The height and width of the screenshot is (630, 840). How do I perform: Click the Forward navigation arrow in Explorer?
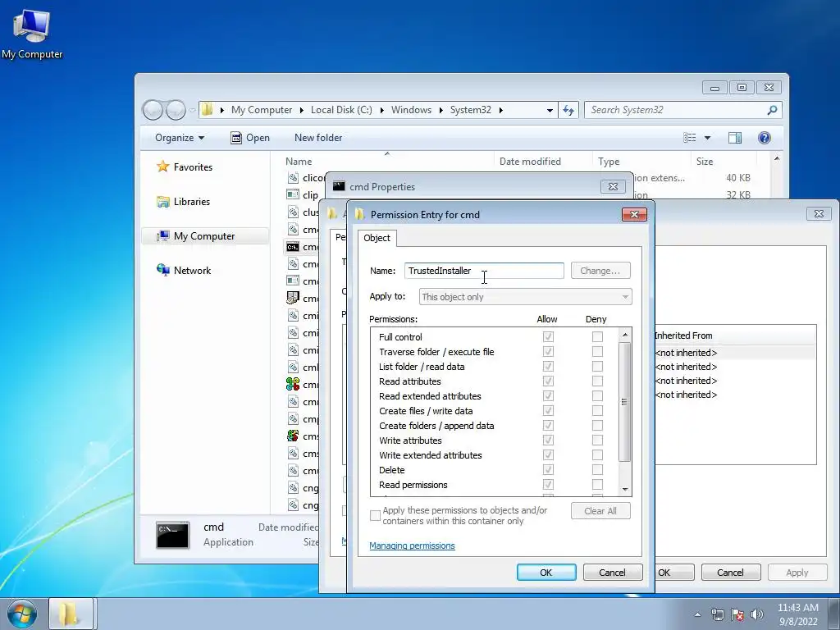click(x=176, y=111)
